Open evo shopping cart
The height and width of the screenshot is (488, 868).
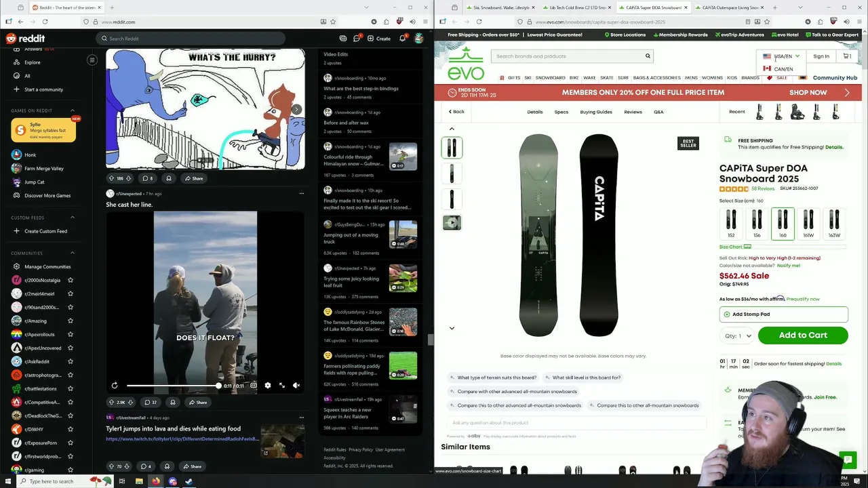click(847, 56)
